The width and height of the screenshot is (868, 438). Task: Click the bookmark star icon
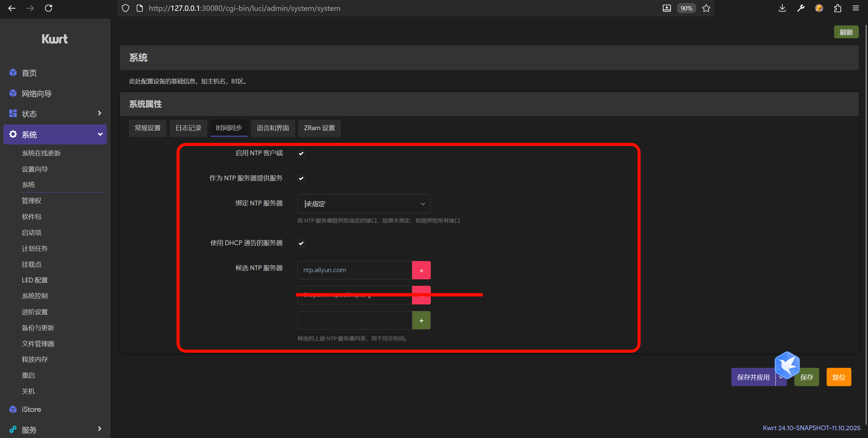706,8
